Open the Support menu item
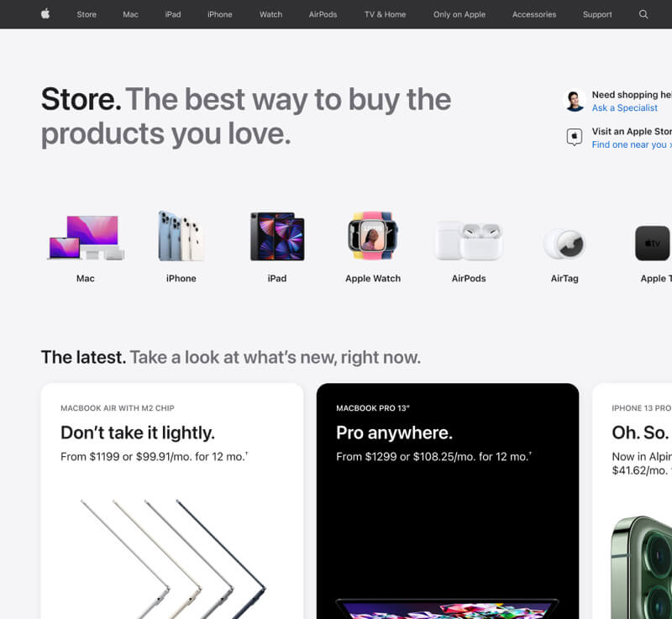This screenshot has width=672, height=619. [x=597, y=14]
